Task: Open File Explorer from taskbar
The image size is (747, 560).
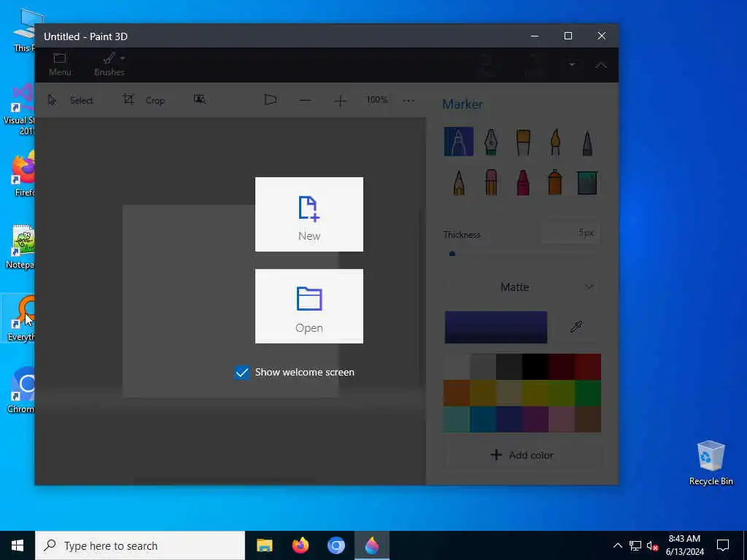Action: 264,545
